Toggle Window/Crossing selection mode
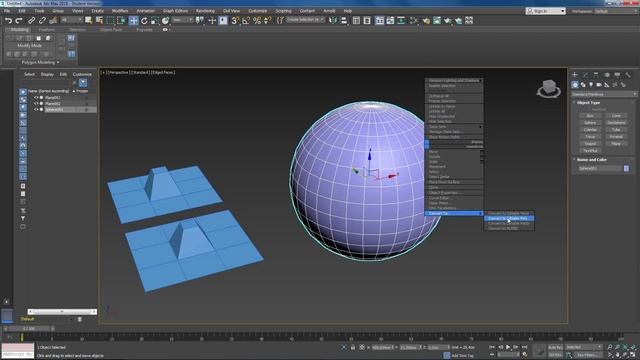 pyautogui.click(x=121, y=20)
